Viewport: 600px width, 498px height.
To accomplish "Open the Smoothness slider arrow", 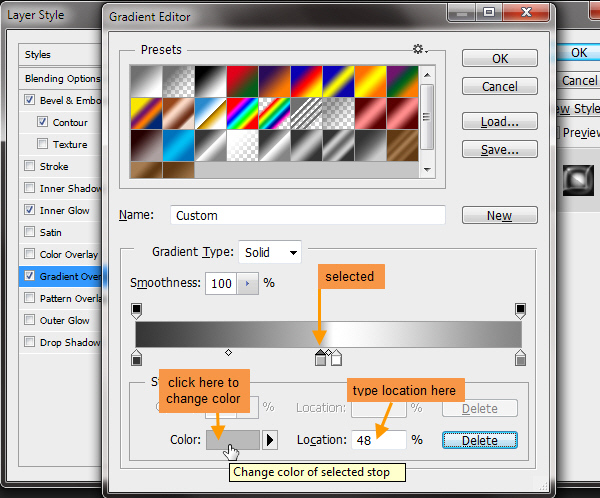I will click(x=248, y=283).
